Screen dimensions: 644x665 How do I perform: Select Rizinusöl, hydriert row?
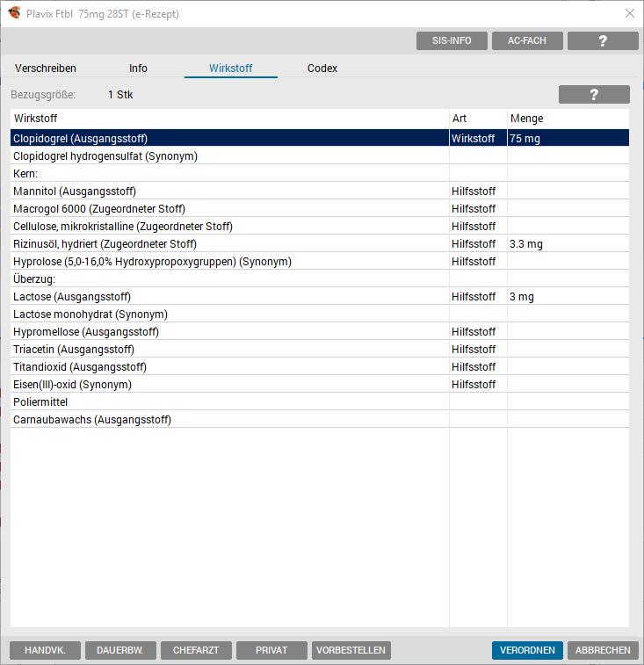tap(320, 244)
